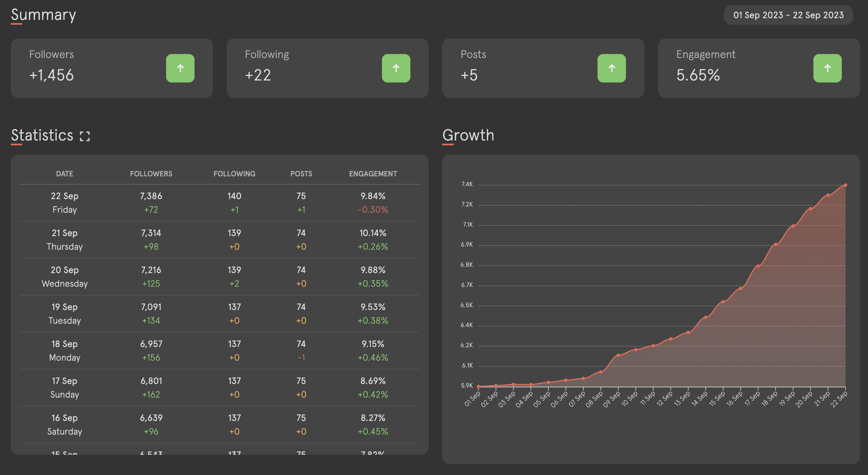
Task: Click the +2 following change on 20 Sep
Action: [234, 284]
